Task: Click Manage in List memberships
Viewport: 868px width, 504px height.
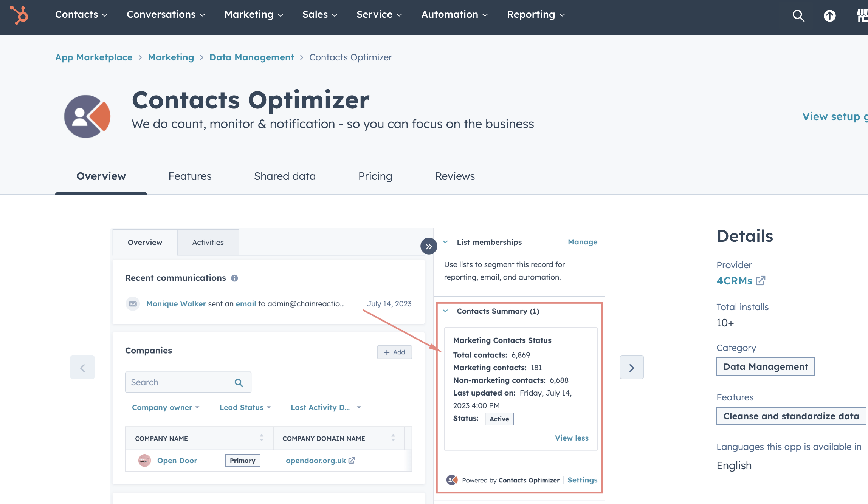Action: pyautogui.click(x=583, y=242)
